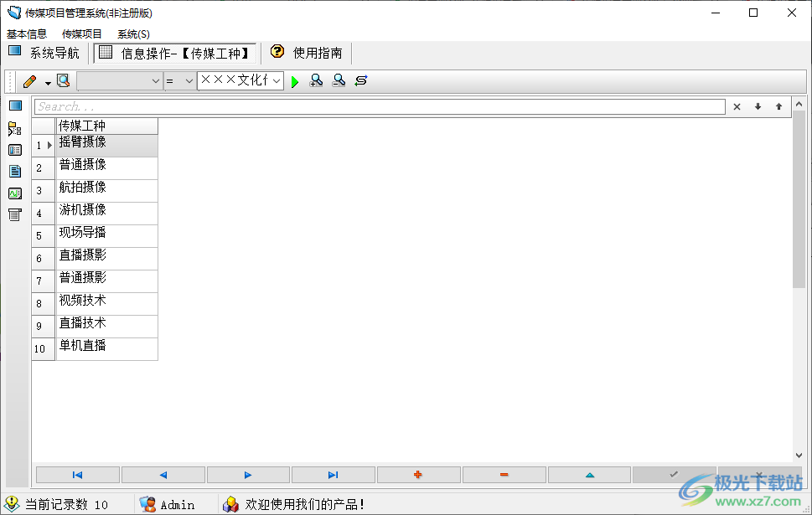This screenshot has height=515, width=812.
Task: Click the document page icon in sidebar
Action: coord(15,172)
